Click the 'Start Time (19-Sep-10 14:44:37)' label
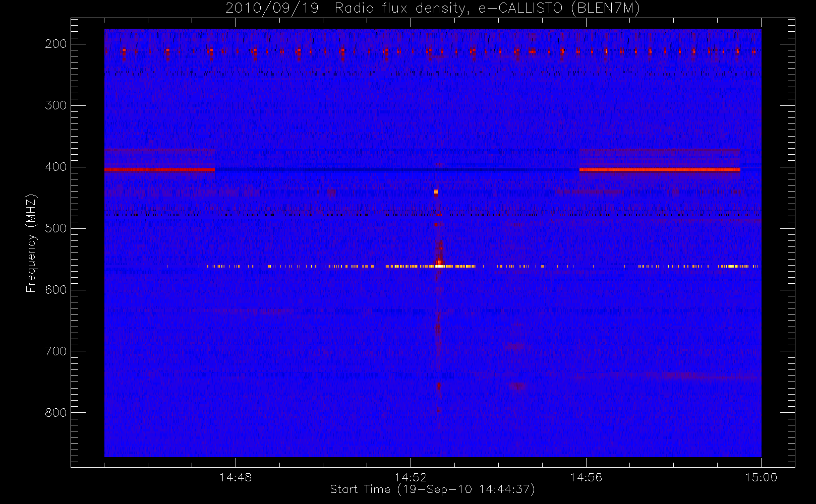 432,489
